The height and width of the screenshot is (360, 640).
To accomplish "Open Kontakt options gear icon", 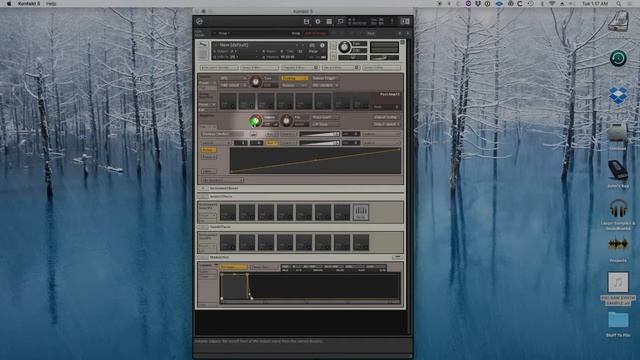I will tap(318, 21).
